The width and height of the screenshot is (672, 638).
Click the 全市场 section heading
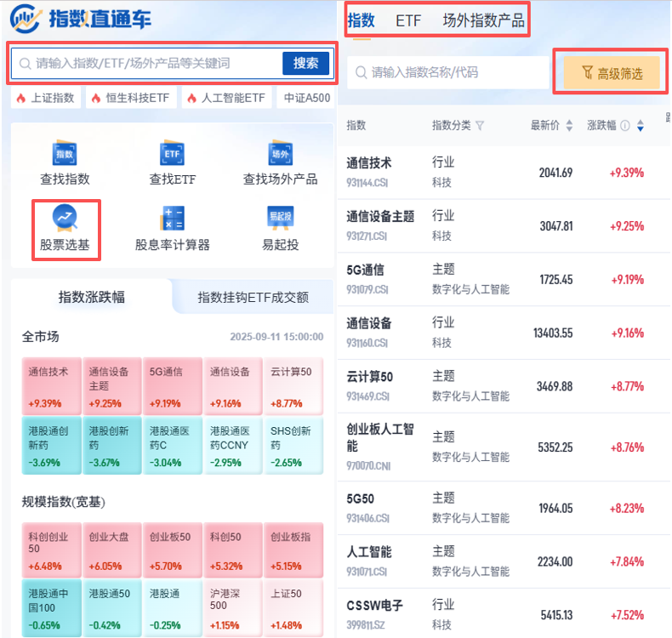41,337
